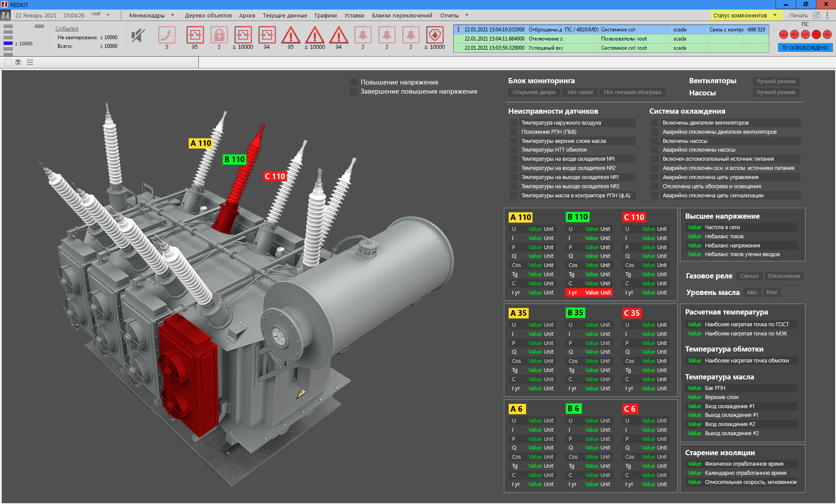This screenshot has width=836, height=504.
Task: Click the blue ТУ ОСВОБОЖДЕНО button
Action: [x=805, y=47]
